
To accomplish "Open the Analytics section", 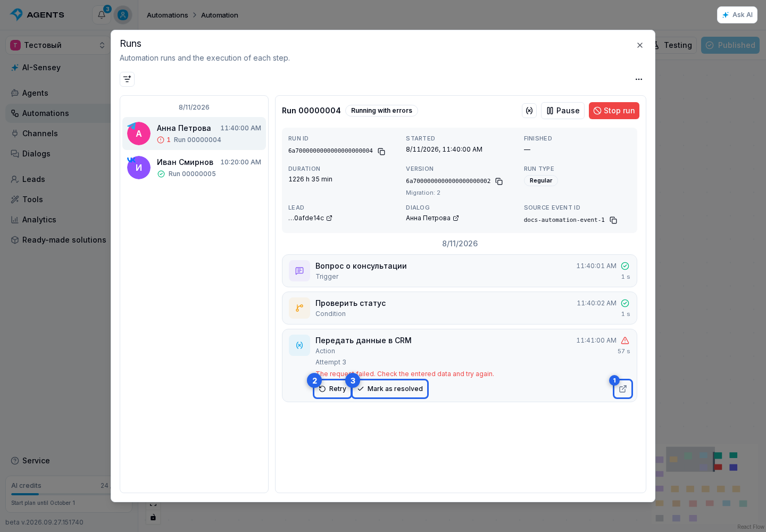I will 58,220.
